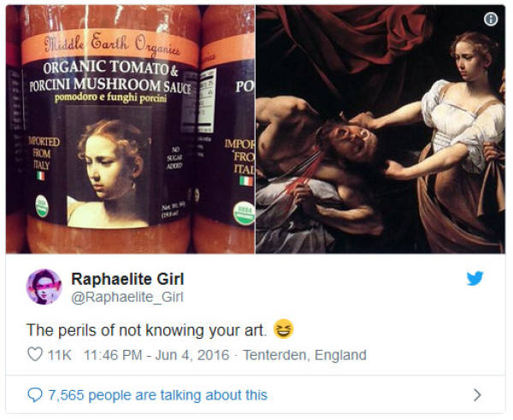
Task: Click the Twitter bird logo
Action: pos(475,279)
